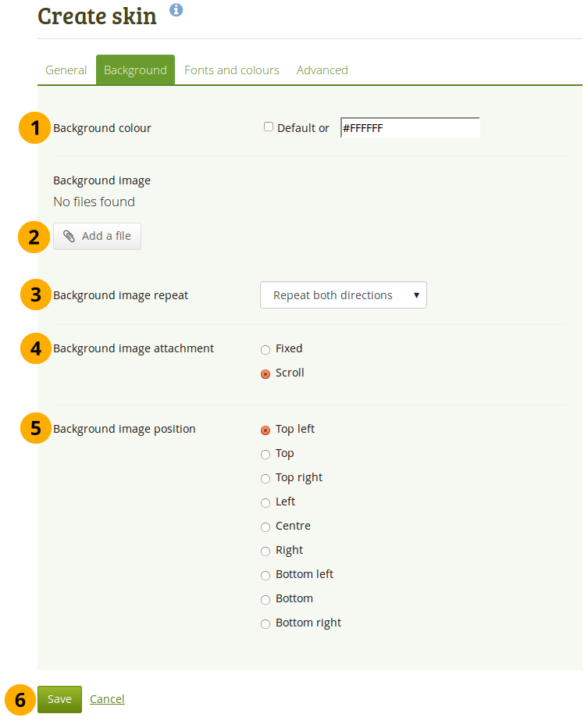
Task: Click the Background tab
Action: coord(135,70)
